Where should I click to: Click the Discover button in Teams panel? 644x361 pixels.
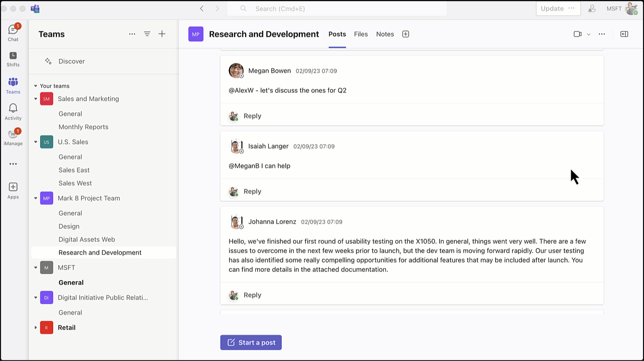66,61
